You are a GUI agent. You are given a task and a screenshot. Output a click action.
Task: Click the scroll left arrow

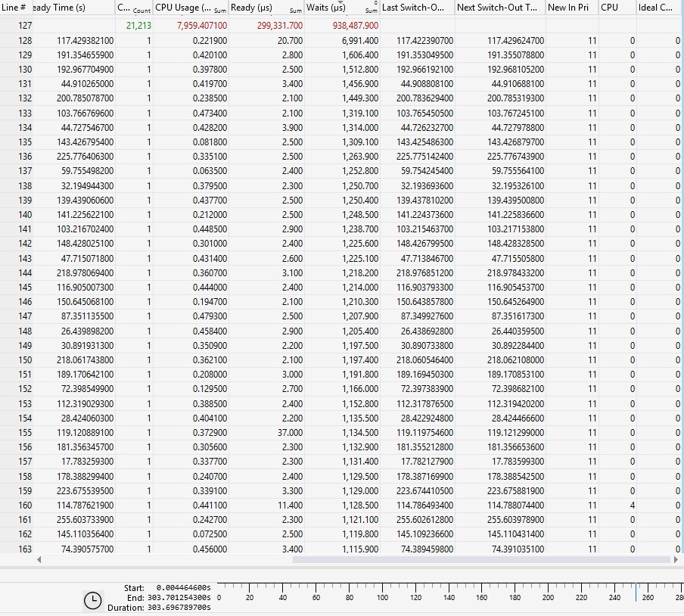[x=39, y=560]
